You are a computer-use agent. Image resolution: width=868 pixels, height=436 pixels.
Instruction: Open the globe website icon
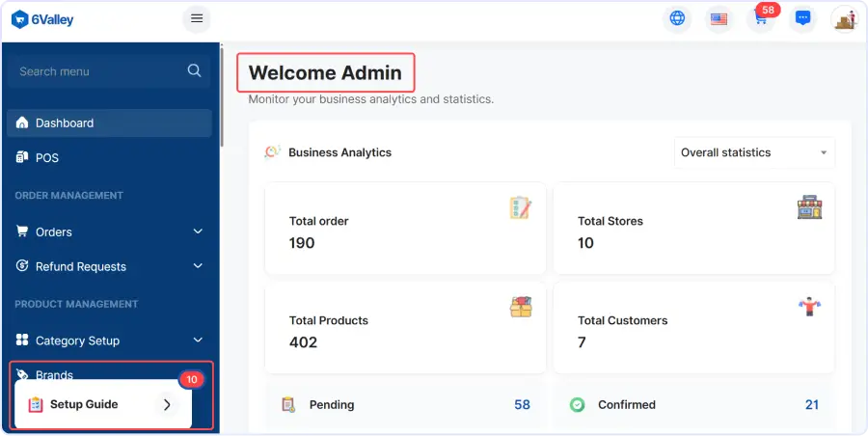[x=677, y=18]
